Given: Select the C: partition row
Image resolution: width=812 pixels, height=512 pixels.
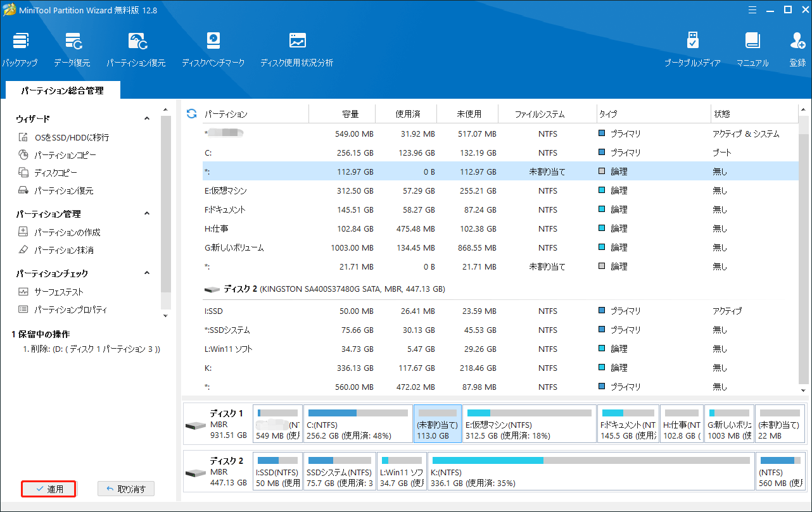Looking at the screenshot, I should 500,153.
